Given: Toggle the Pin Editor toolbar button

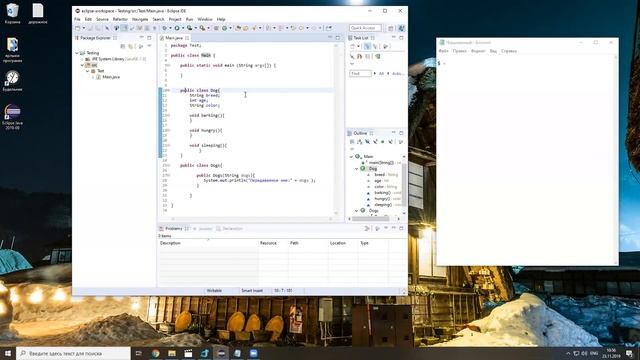Looking at the screenshot, I should (x=328, y=28).
